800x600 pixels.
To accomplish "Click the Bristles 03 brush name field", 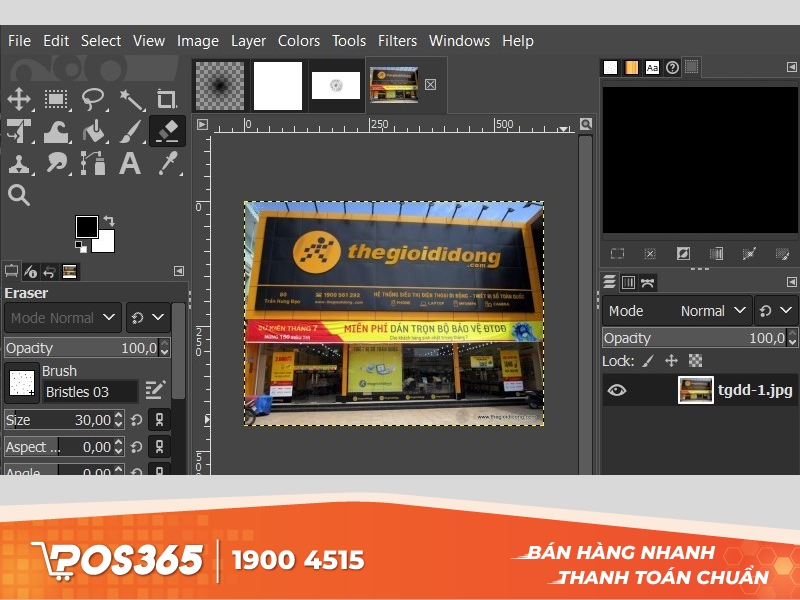I will pyautogui.click(x=90, y=392).
